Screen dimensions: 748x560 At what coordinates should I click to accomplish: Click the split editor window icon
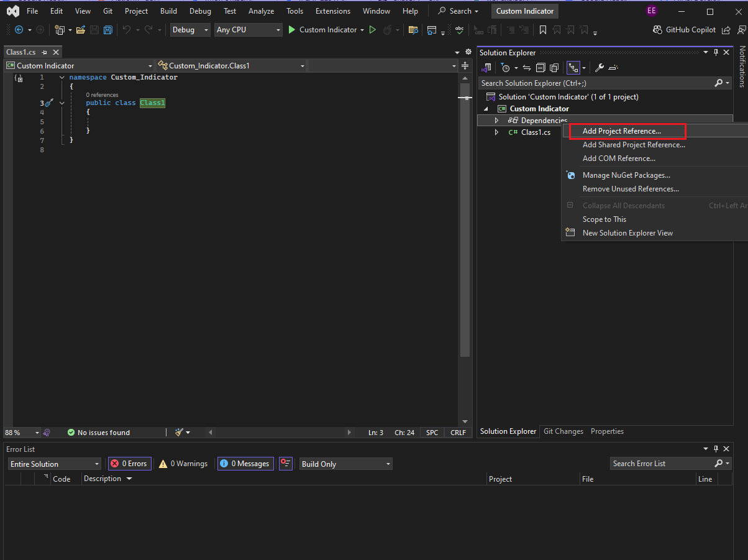(465, 66)
